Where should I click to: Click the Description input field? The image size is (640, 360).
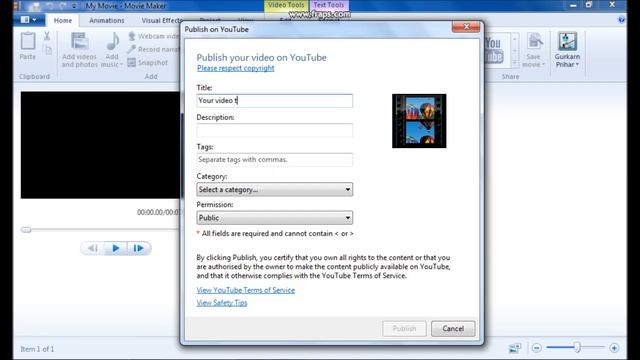tap(274, 130)
